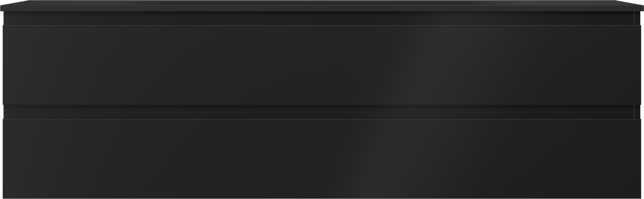The height and width of the screenshot is (199, 644).
Task: Click right side panel beside upper handle gap
Action: [638, 18]
